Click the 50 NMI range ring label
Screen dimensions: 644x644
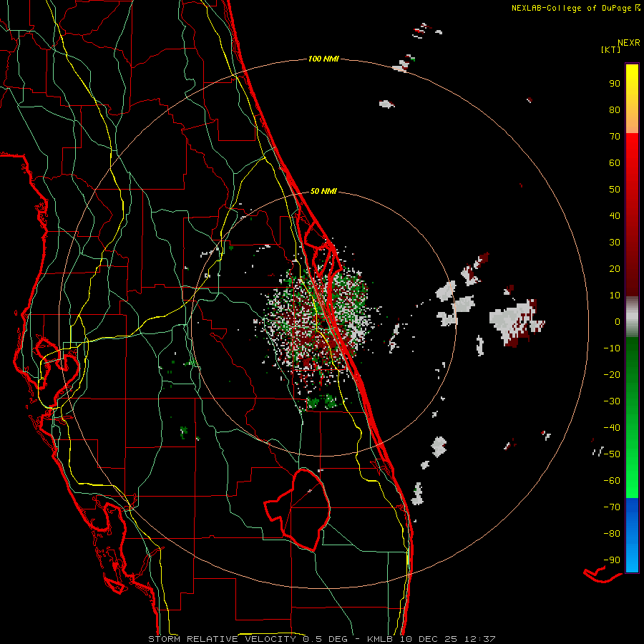point(323,191)
